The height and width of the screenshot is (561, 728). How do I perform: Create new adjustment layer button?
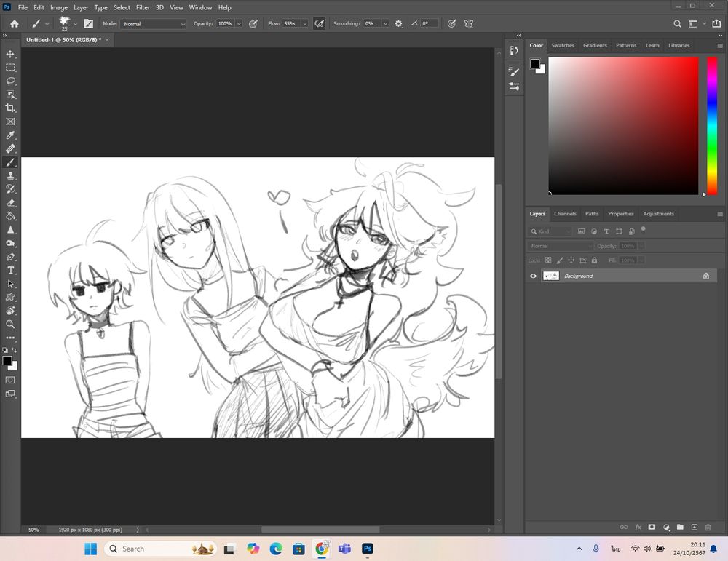[666, 527]
